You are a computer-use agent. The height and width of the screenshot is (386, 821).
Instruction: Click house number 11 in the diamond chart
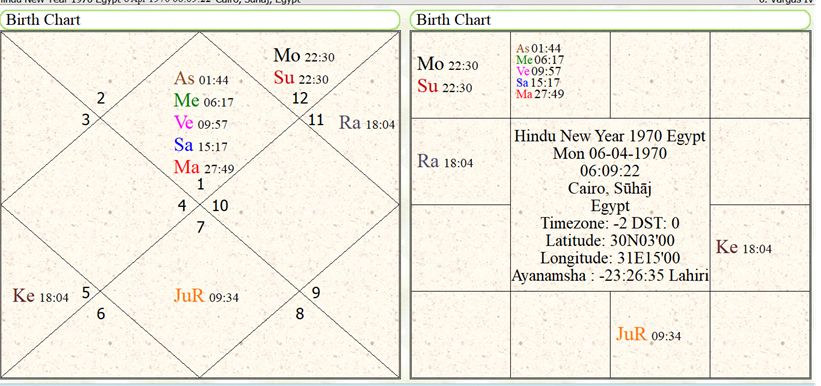[315, 120]
